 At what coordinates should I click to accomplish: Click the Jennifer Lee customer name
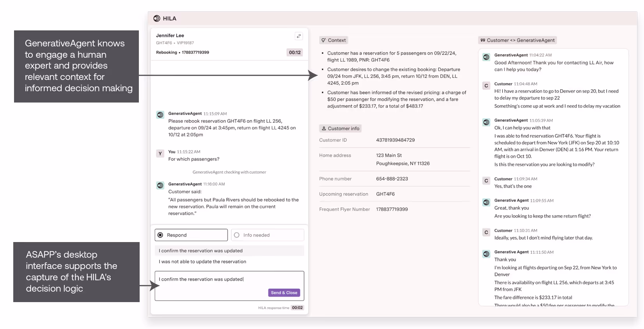pos(170,35)
